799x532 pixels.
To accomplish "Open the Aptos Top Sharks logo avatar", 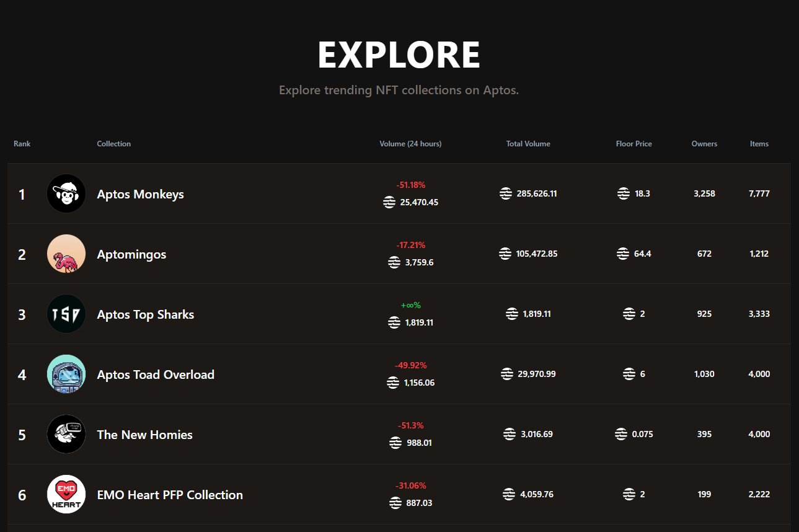I will click(66, 314).
